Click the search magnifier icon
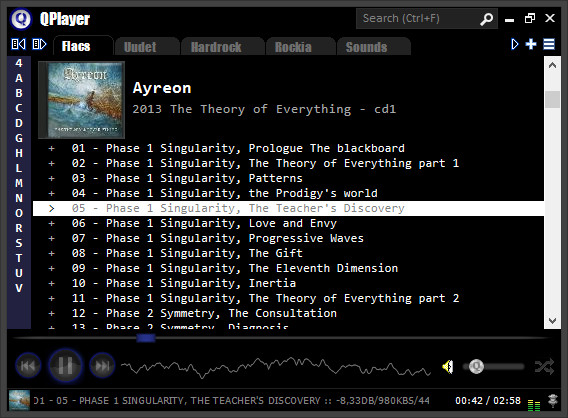Screen dimensions: 568x418 coord(486,19)
